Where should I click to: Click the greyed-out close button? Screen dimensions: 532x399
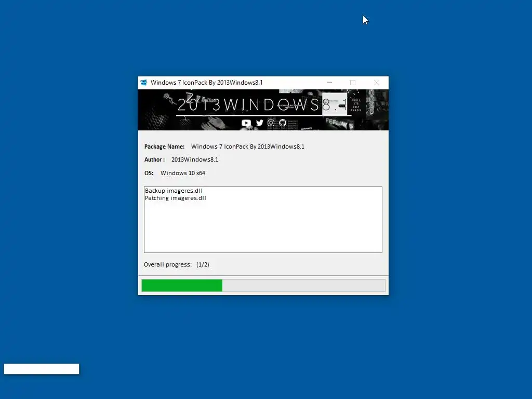(376, 83)
